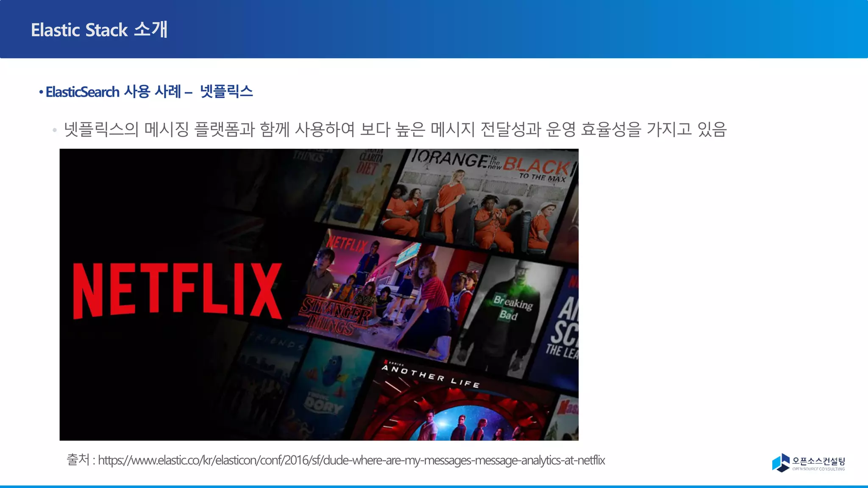The height and width of the screenshot is (488, 868).
Task: Open the elastic.co source URL link
Action: pos(351,460)
